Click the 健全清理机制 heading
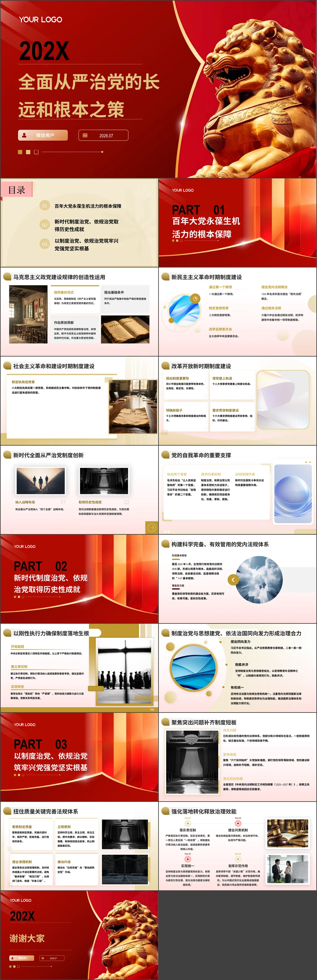Screen dimensions: 317x980 (x=22, y=862)
